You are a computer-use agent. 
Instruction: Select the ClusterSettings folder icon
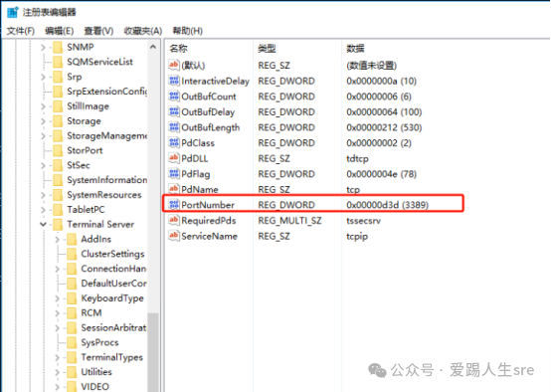(x=72, y=254)
